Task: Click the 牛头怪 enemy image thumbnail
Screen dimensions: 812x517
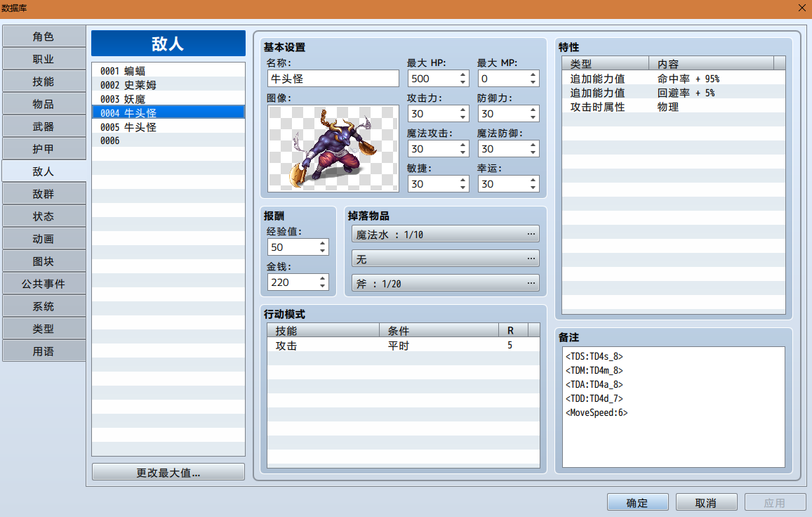Action: click(x=333, y=148)
